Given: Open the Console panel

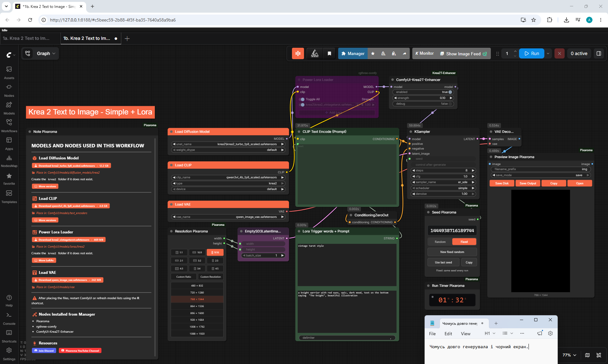Looking at the screenshot, I should point(9,318).
